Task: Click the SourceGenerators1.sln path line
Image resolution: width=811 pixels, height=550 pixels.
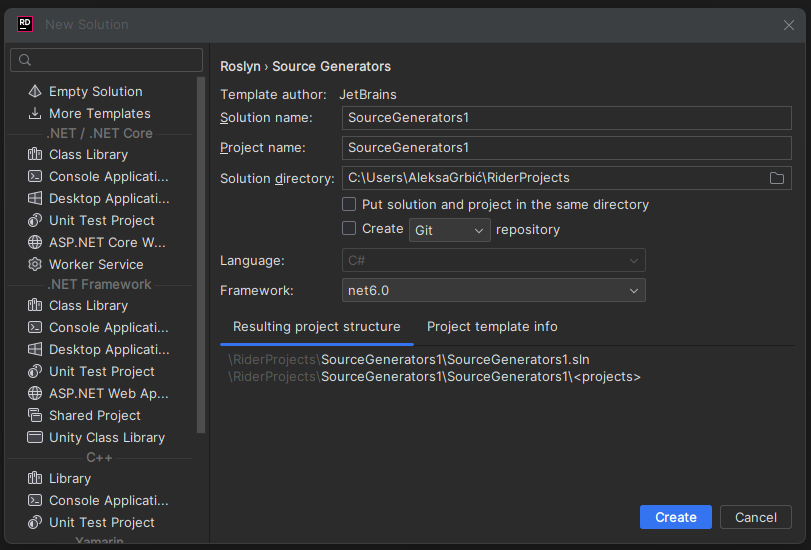Action: coord(409,359)
